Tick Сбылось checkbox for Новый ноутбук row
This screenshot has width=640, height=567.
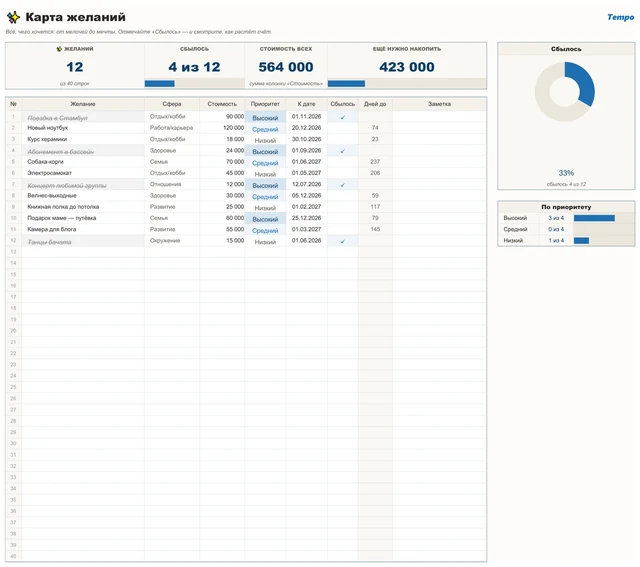coord(342,128)
